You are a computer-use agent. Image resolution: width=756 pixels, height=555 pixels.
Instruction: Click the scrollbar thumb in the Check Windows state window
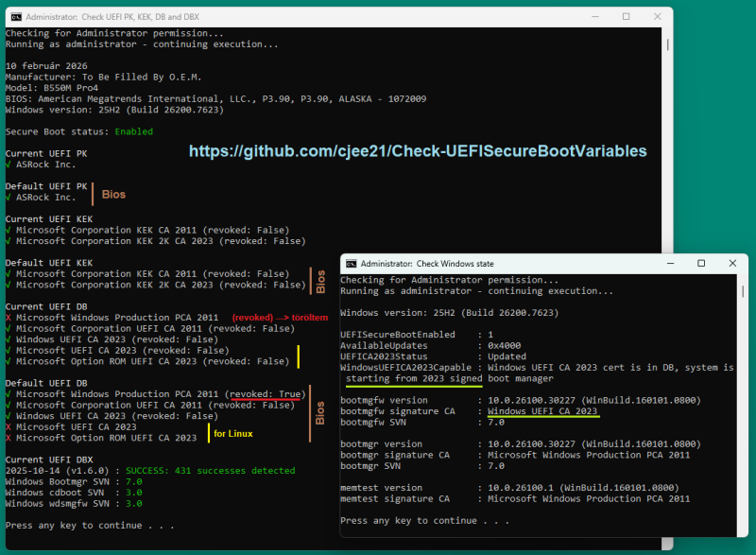[x=743, y=291]
